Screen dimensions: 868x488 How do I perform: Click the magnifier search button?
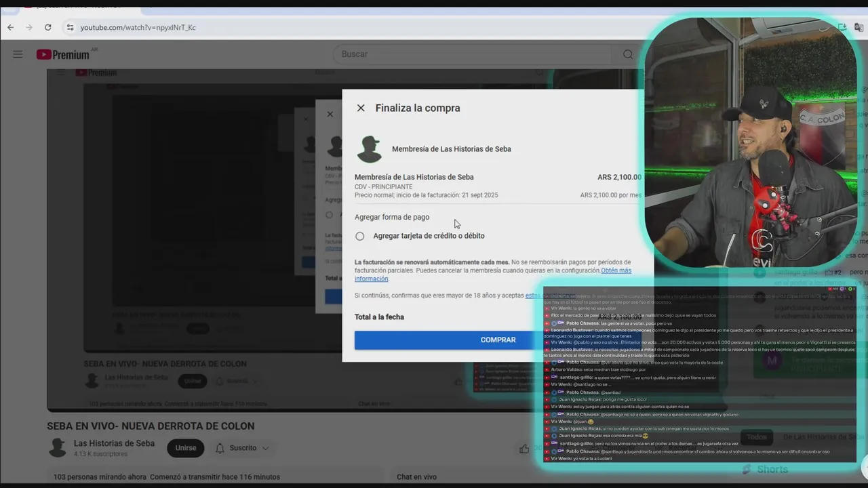(x=628, y=54)
